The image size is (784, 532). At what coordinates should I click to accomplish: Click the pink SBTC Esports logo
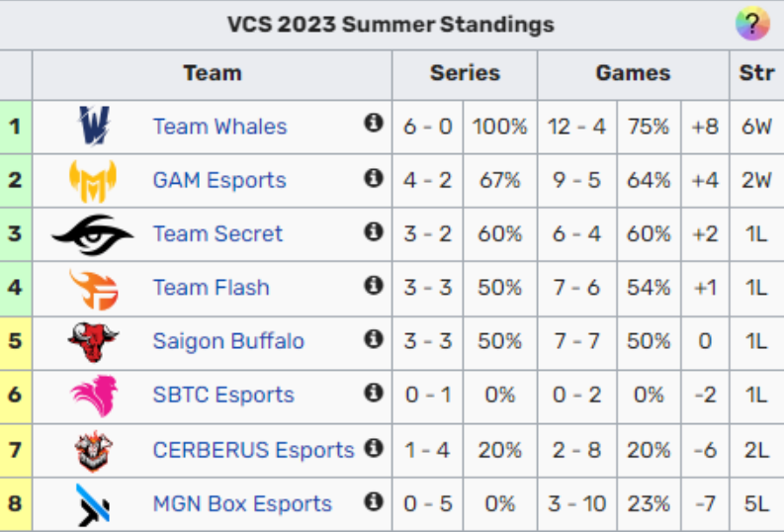pos(93,395)
